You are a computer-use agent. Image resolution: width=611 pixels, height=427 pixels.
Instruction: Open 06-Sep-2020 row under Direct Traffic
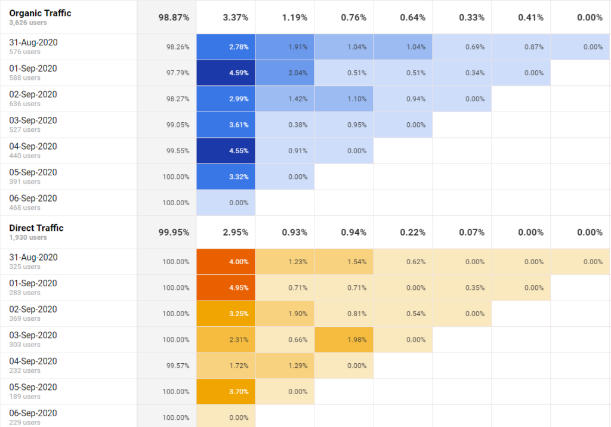tap(32, 415)
